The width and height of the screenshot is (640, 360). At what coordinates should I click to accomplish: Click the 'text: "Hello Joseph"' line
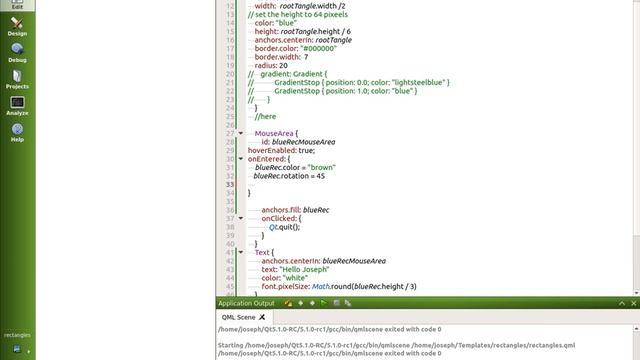[296, 269]
